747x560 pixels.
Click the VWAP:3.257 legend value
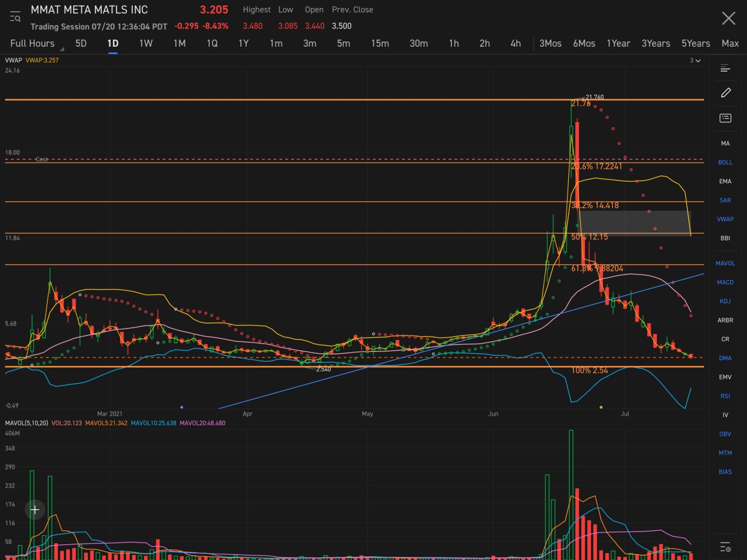[42, 60]
